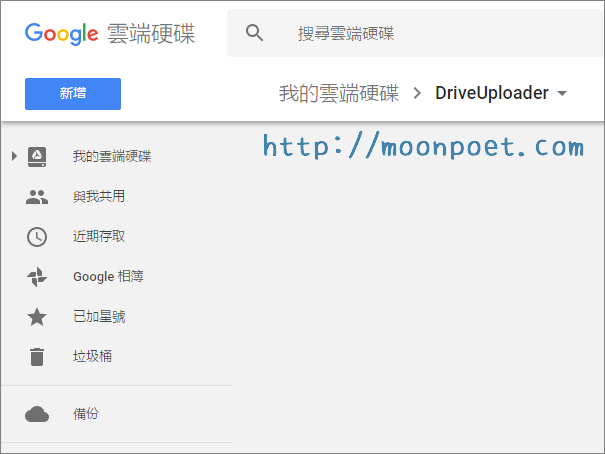Show items under 已加星號 label
Screen dimensions: 605x454
click(99, 317)
